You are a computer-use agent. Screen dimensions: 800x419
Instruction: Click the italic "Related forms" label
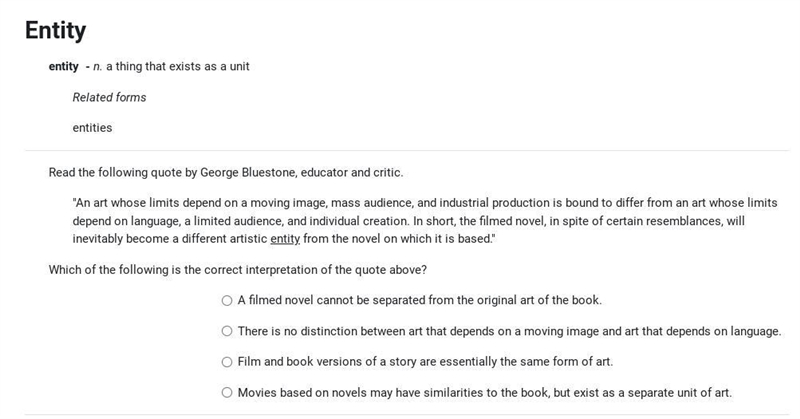tap(109, 97)
